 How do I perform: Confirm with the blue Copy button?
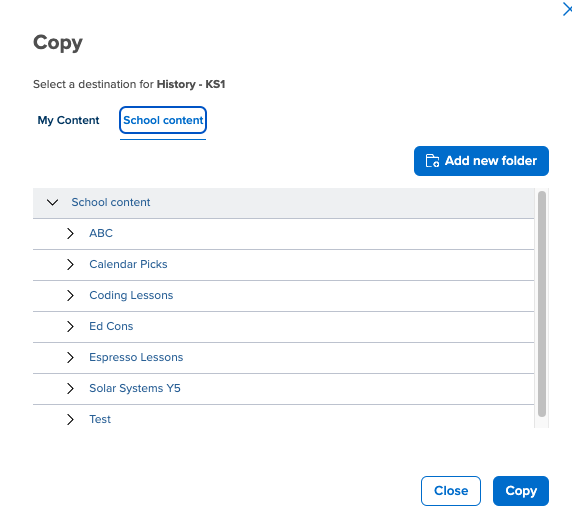521,491
